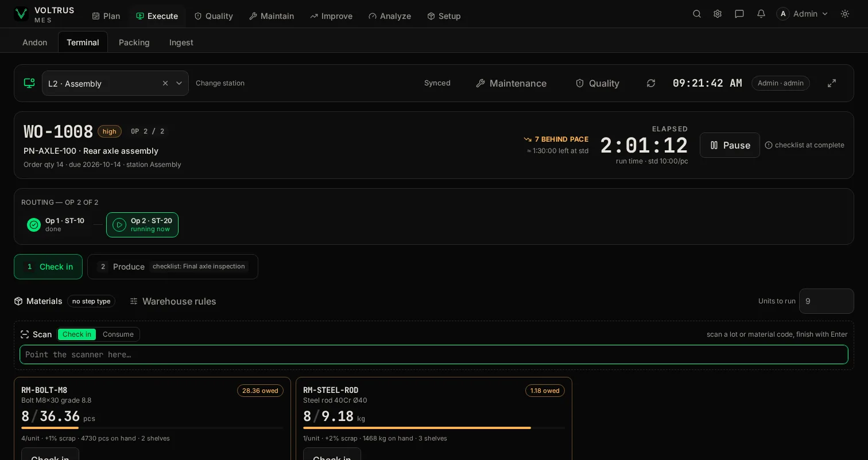Switch scan mode to Check in

click(77, 334)
